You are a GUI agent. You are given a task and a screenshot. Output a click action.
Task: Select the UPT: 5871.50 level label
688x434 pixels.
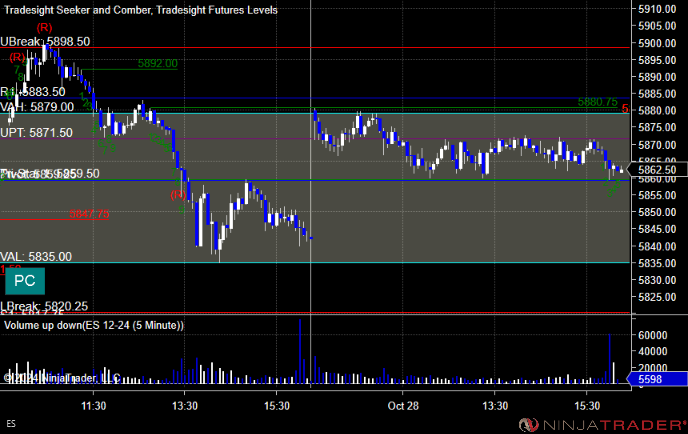(x=36, y=133)
